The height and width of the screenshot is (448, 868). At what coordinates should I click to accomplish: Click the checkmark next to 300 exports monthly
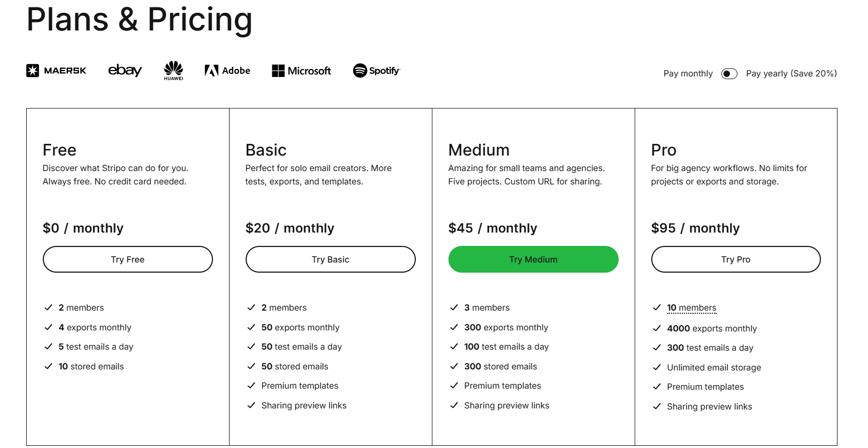coord(453,327)
